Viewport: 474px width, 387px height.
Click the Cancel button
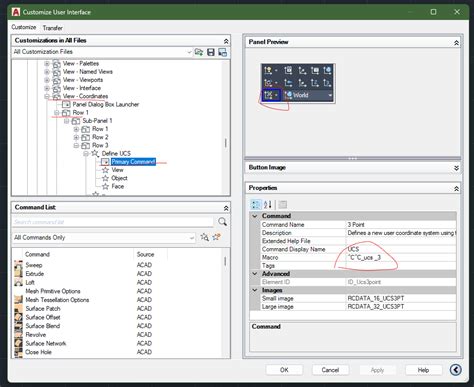pos(330,370)
